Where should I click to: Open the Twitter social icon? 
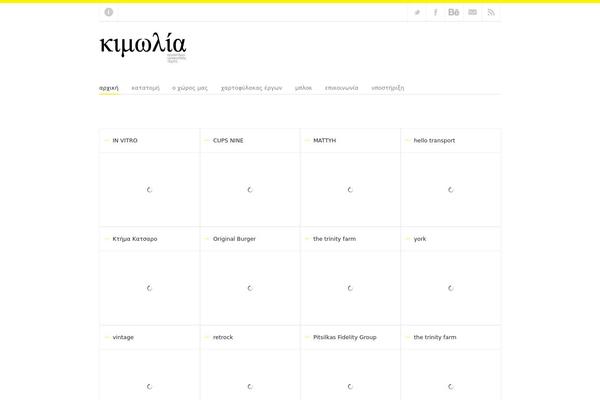coord(417,13)
